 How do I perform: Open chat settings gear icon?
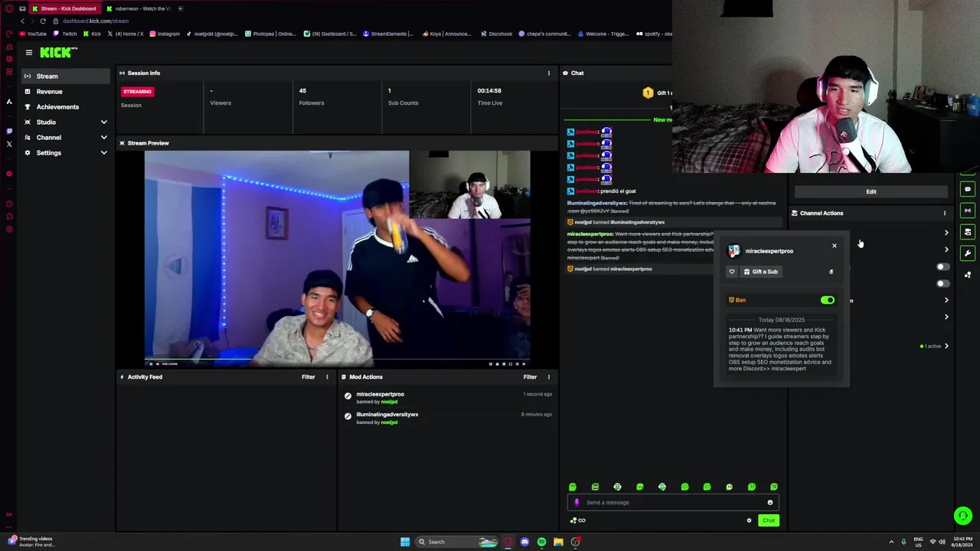click(749, 520)
